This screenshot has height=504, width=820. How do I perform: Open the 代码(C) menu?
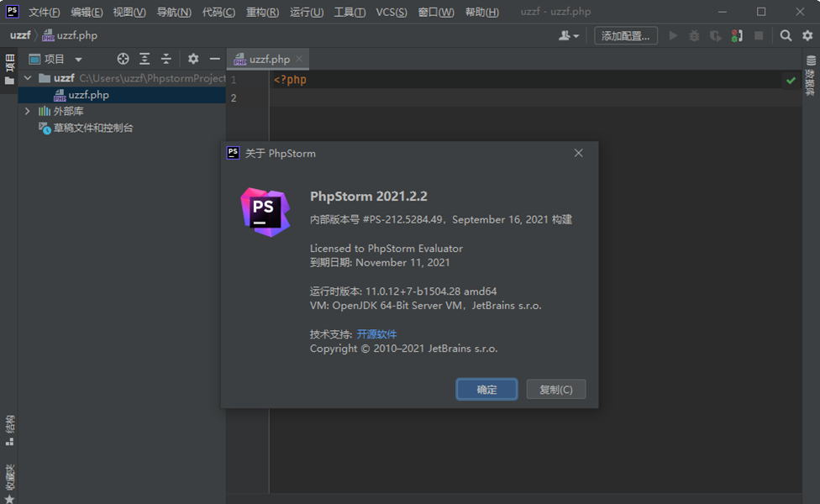click(x=218, y=12)
